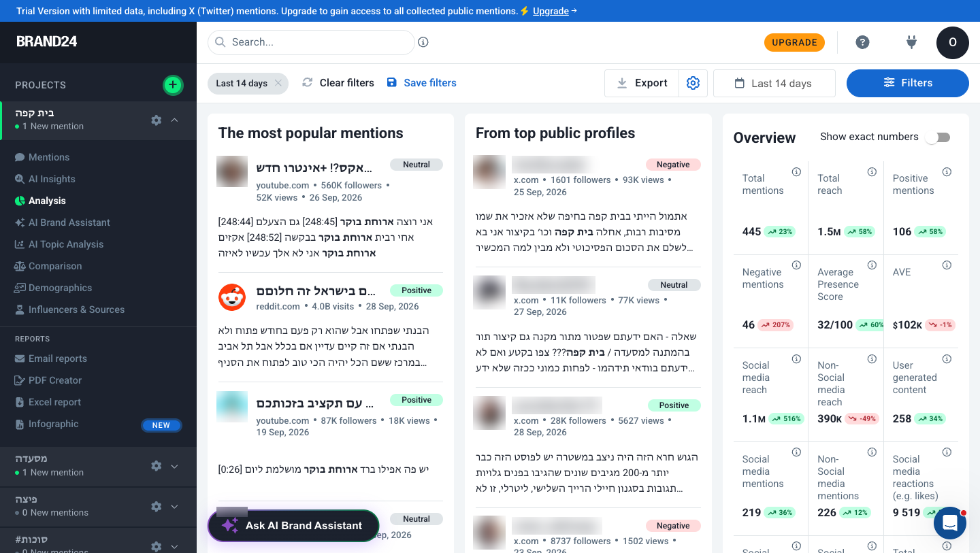This screenshot has width=980, height=553.
Task: Follow the Upgrade link in trial banner
Action: [x=551, y=11]
